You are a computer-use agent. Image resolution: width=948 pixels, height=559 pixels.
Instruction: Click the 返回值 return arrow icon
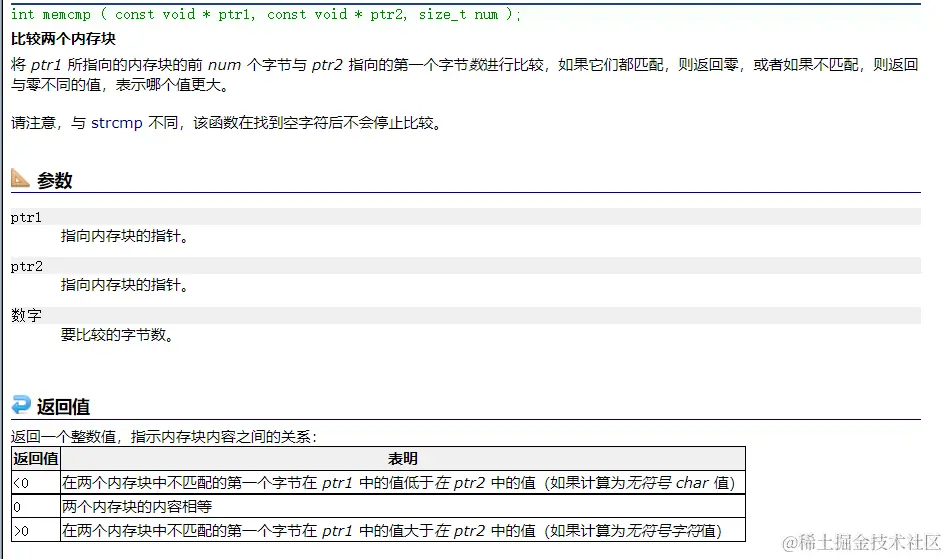coord(21,404)
